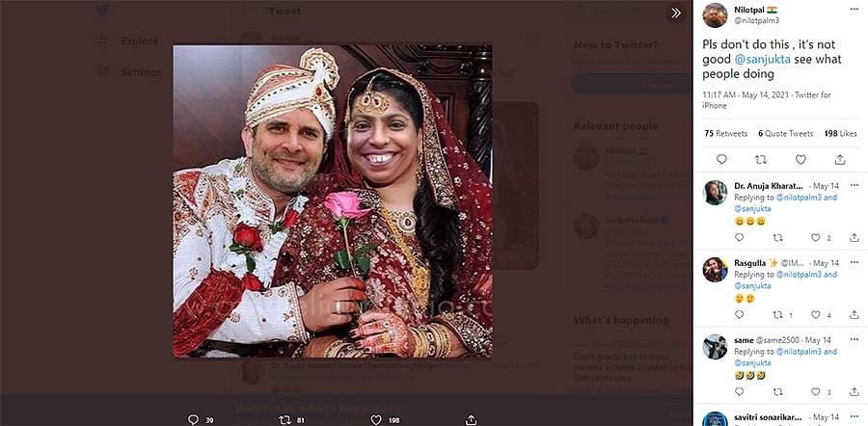Retweet Nilotpal's tweet from the sidebar
The image size is (868, 426).
tap(761, 159)
